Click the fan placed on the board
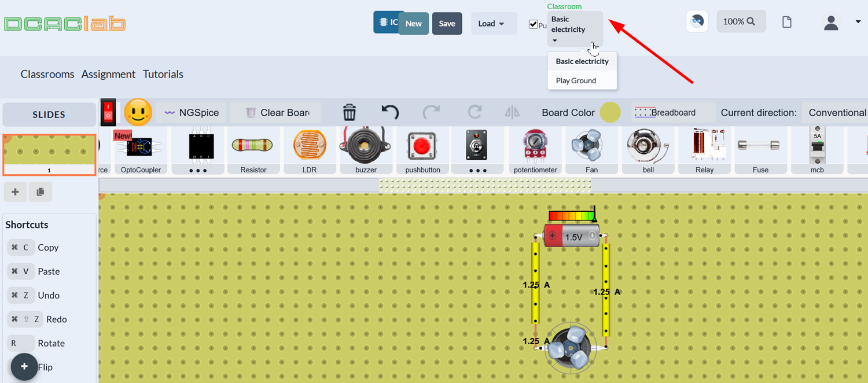 570,347
